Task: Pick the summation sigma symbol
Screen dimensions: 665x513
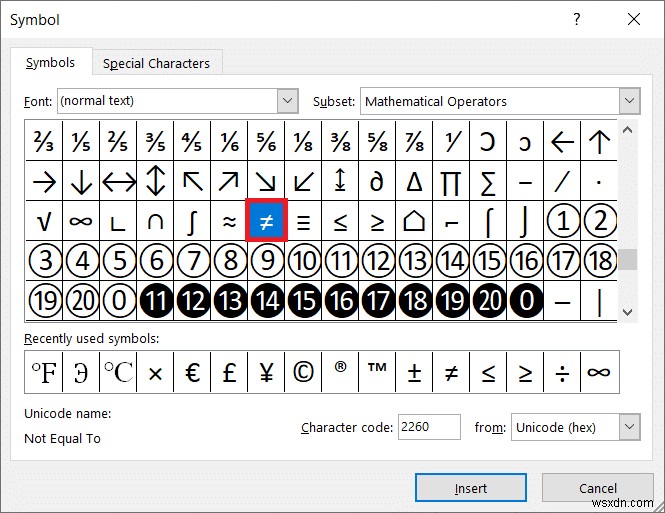Action: (x=488, y=181)
